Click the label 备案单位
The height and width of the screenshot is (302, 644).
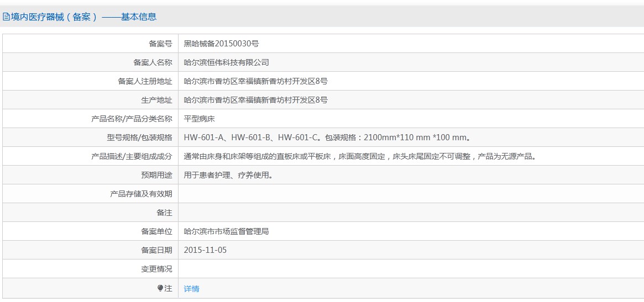pos(156,232)
